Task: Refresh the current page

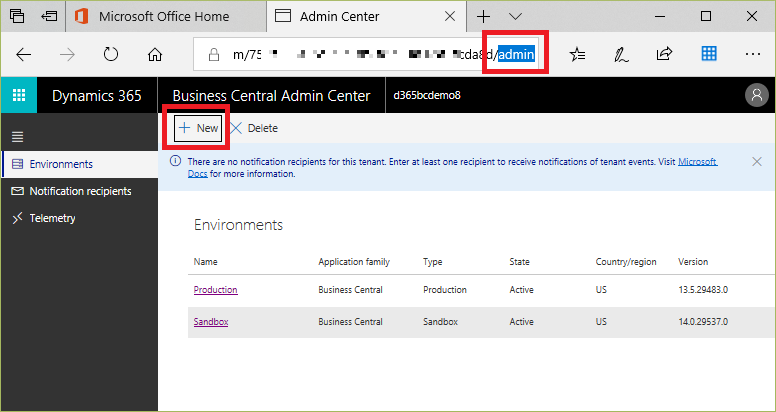Action: [111, 53]
